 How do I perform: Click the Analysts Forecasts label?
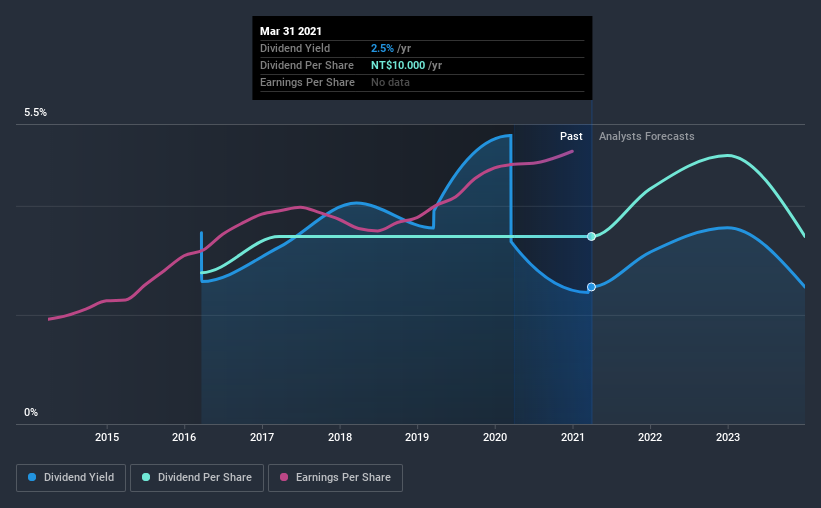[x=647, y=136]
